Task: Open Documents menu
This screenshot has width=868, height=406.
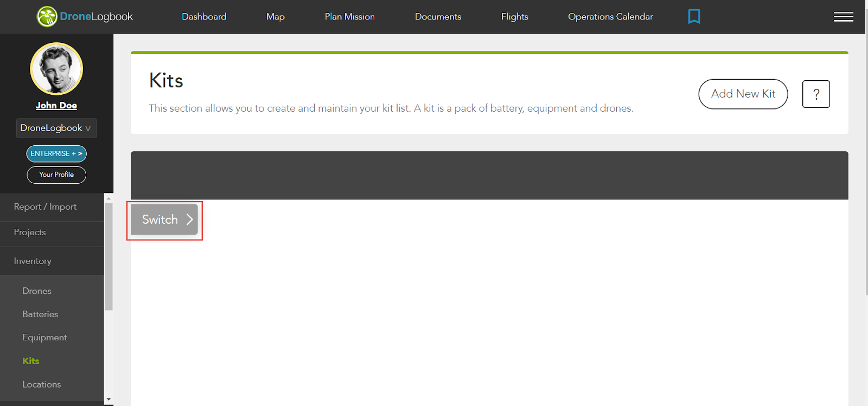Action: pyautogui.click(x=438, y=17)
